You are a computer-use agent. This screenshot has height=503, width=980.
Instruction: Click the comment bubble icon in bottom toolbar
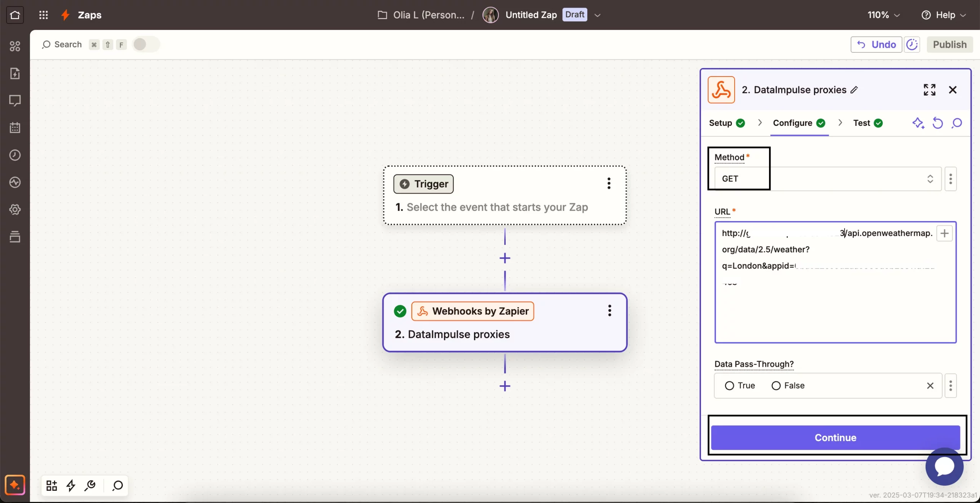click(x=118, y=485)
